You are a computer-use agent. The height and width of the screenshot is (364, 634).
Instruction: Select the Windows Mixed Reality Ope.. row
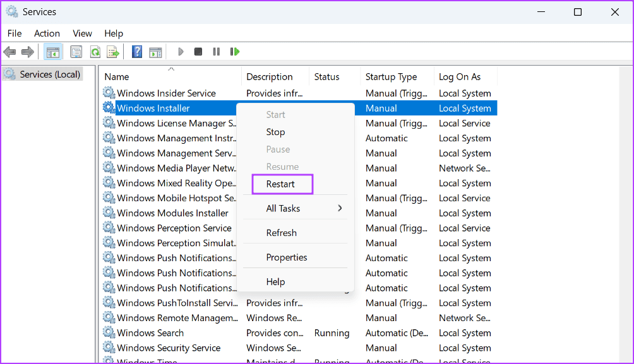click(x=299, y=183)
